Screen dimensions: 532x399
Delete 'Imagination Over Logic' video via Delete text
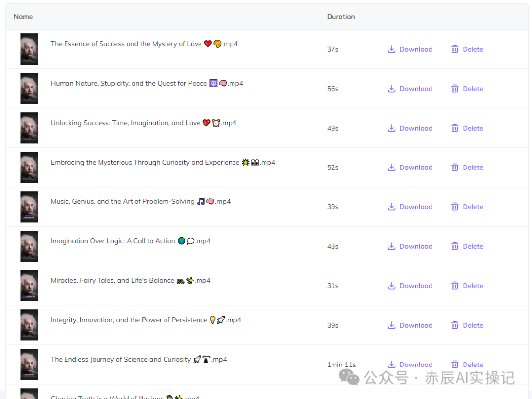click(473, 246)
